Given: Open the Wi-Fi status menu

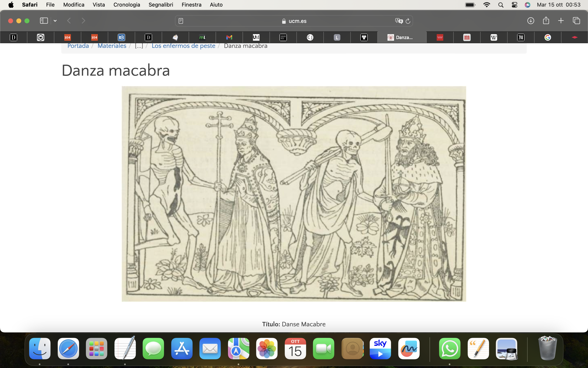Looking at the screenshot, I should click(487, 5).
